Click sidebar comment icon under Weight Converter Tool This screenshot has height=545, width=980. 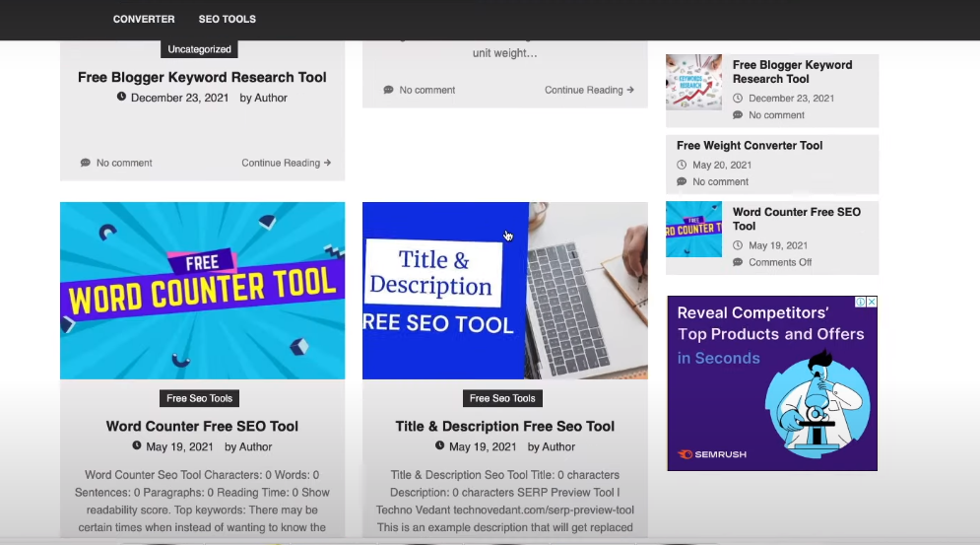pos(682,182)
